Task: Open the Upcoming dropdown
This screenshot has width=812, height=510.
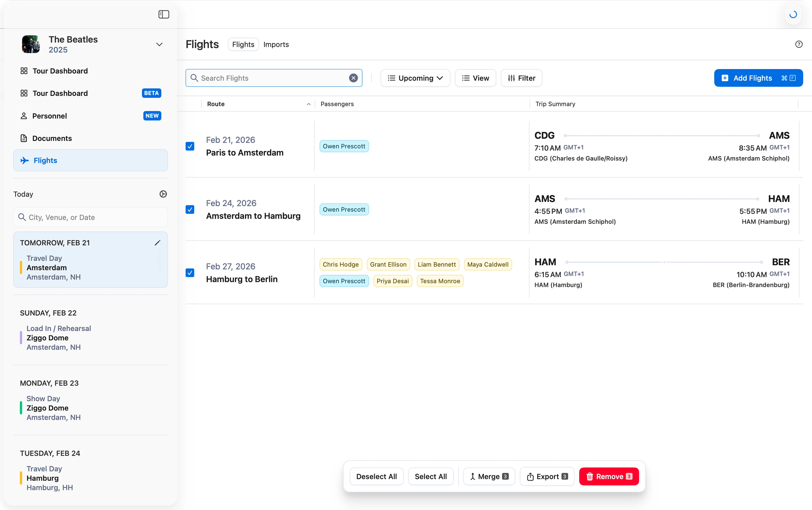Action: [415, 78]
